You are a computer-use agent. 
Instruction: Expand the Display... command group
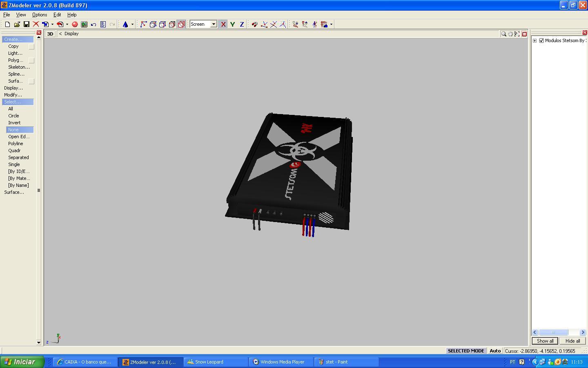[13, 88]
